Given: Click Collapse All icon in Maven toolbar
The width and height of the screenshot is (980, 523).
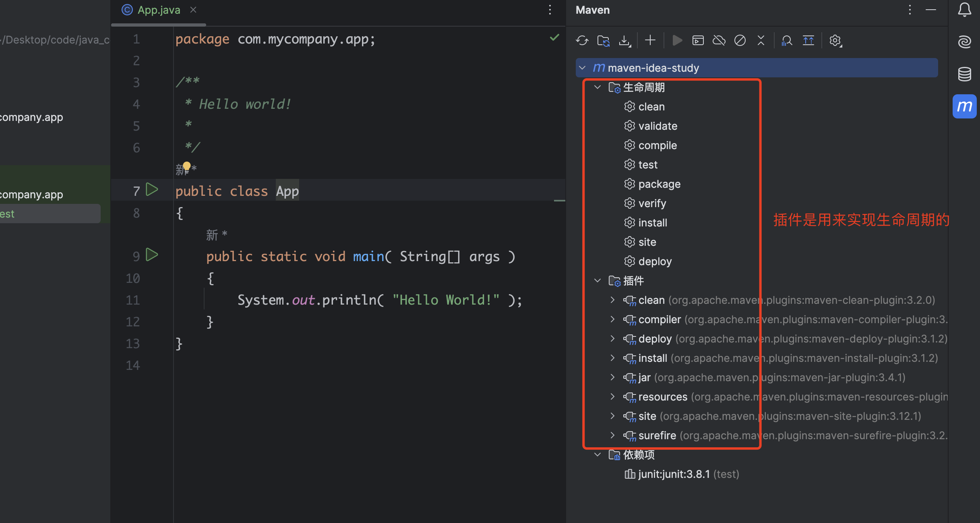Looking at the screenshot, I should pyautogui.click(x=761, y=41).
